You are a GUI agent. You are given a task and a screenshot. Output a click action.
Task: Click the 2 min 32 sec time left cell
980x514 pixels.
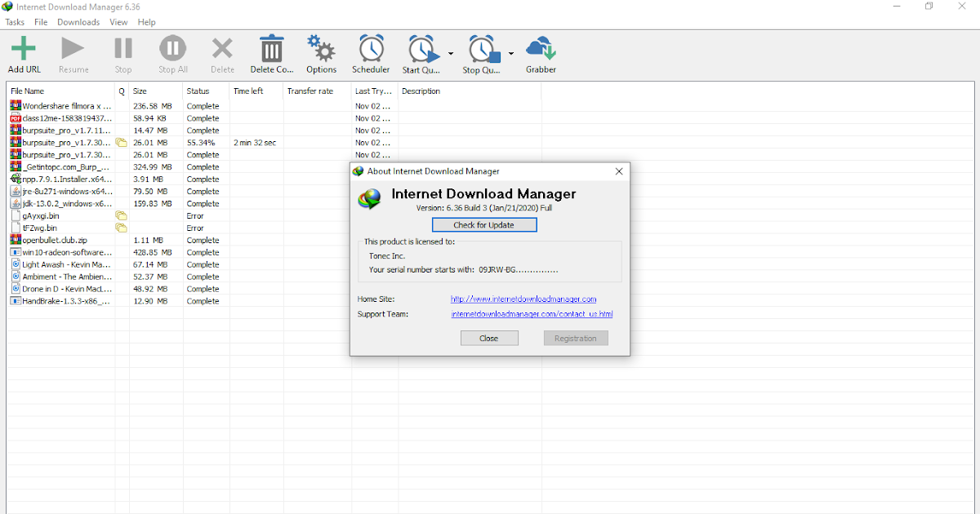(x=255, y=143)
